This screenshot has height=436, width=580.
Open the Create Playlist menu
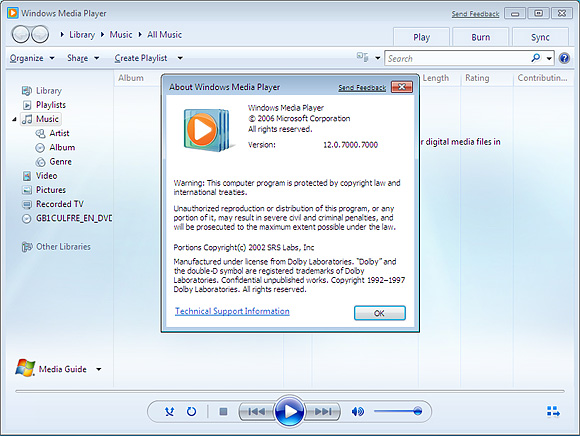coord(141,58)
